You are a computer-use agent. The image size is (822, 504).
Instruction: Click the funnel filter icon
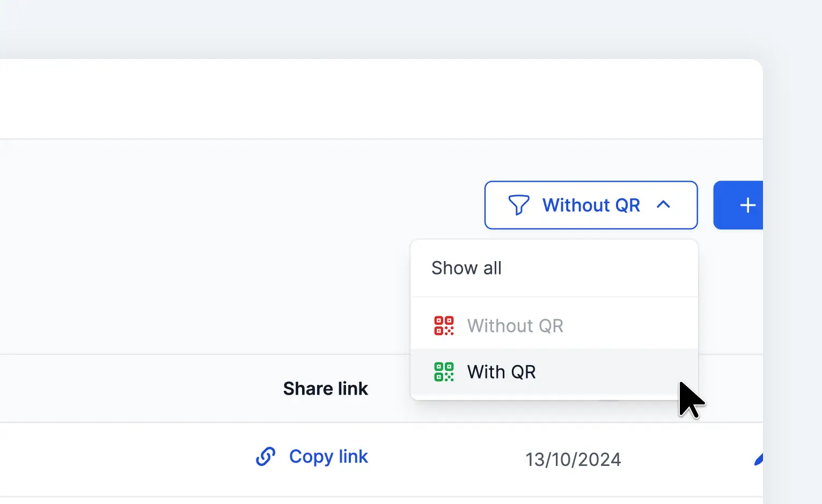[519, 205]
